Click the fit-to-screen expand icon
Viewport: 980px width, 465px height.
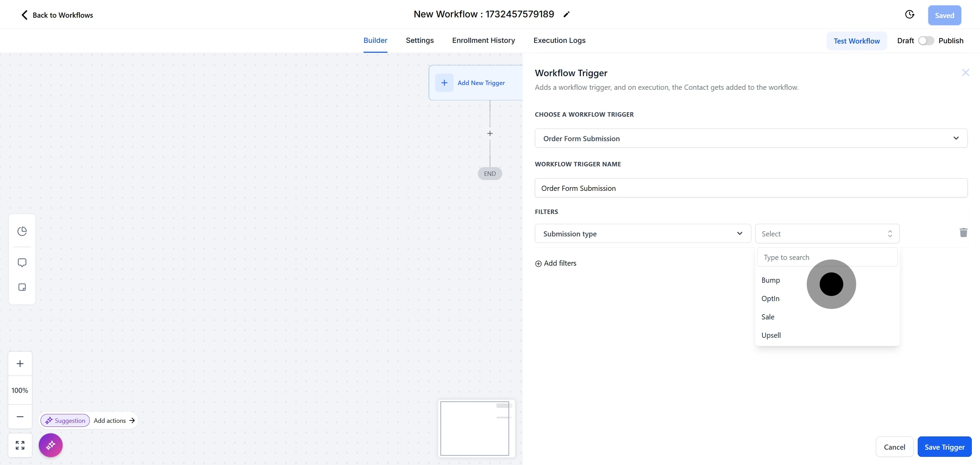(x=20, y=445)
